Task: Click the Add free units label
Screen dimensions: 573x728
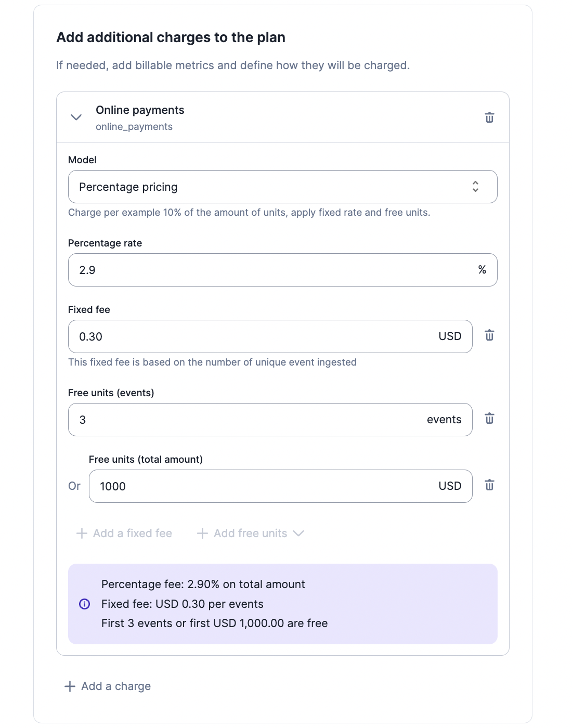Action: click(251, 533)
